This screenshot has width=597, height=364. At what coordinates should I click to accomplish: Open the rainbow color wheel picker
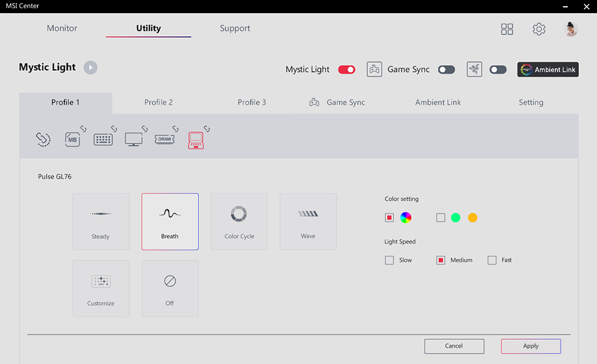(x=406, y=217)
